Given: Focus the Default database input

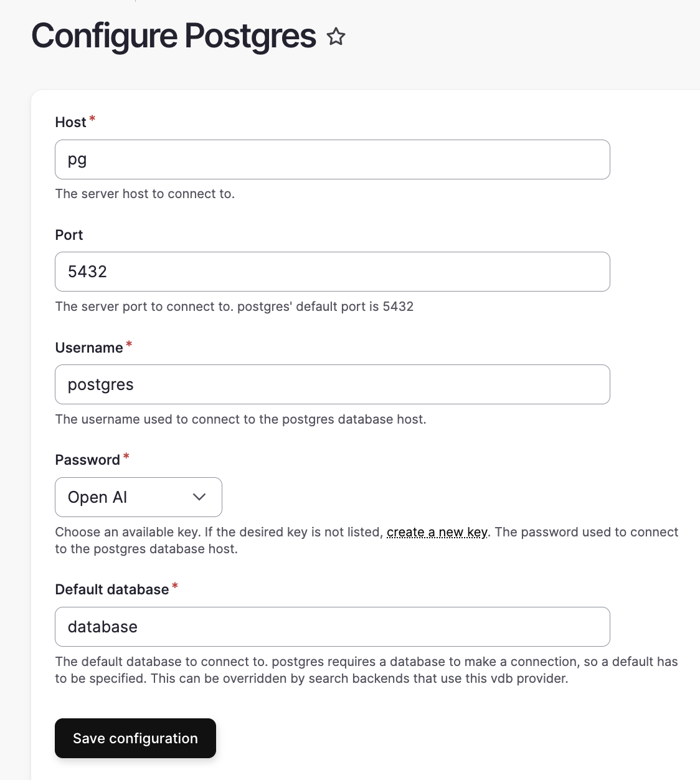Looking at the screenshot, I should pos(333,627).
